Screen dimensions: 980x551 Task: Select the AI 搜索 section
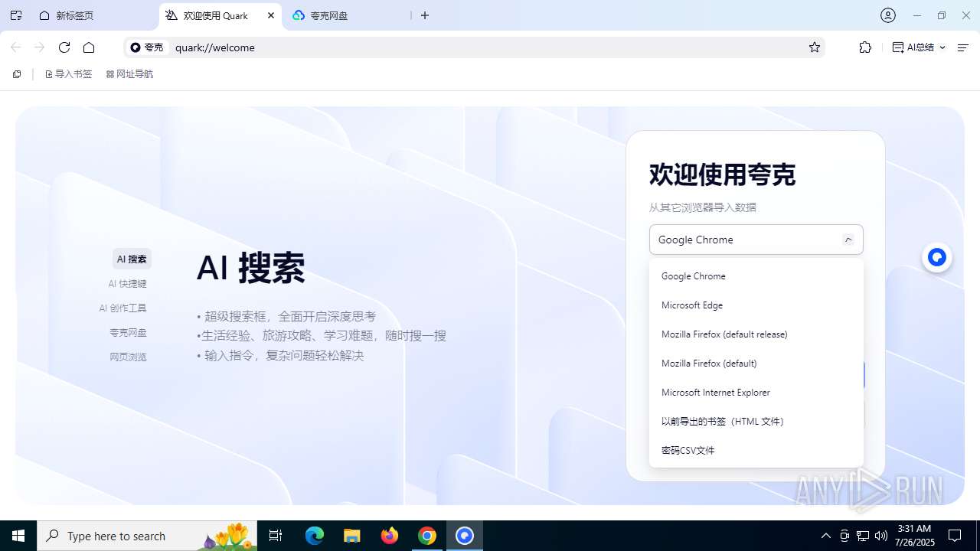(x=132, y=259)
